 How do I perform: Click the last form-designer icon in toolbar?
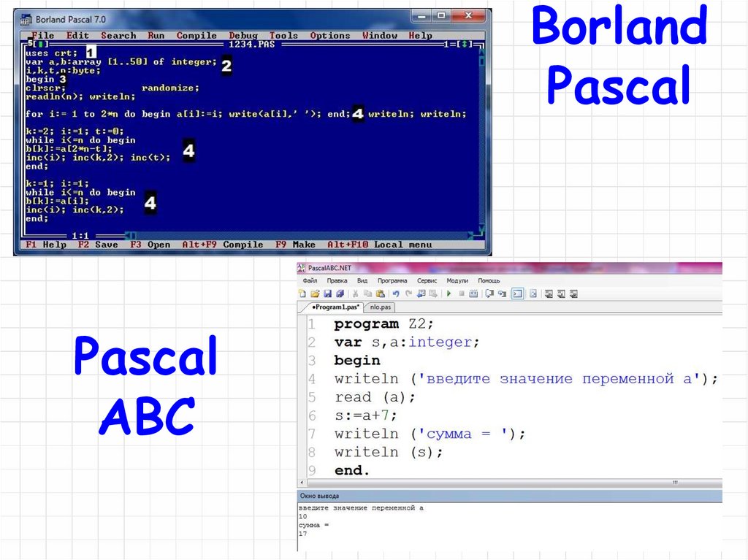coord(574,294)
